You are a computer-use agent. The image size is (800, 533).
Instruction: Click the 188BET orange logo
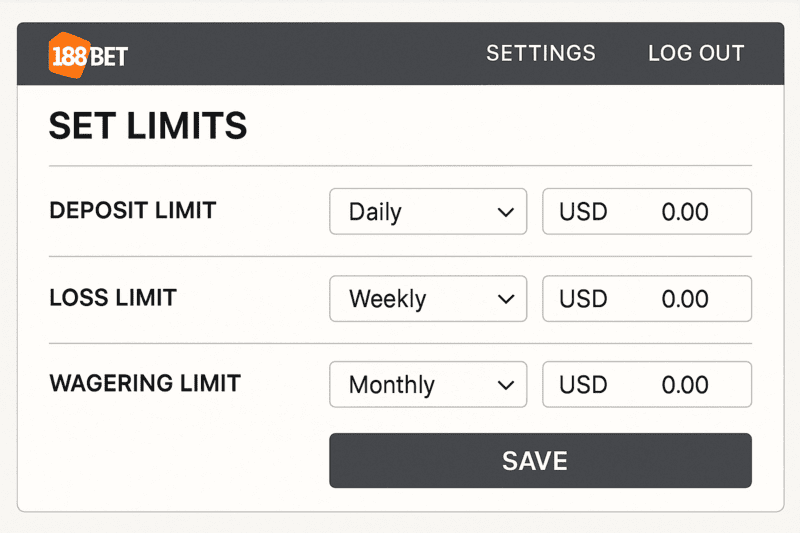[88, 55]
